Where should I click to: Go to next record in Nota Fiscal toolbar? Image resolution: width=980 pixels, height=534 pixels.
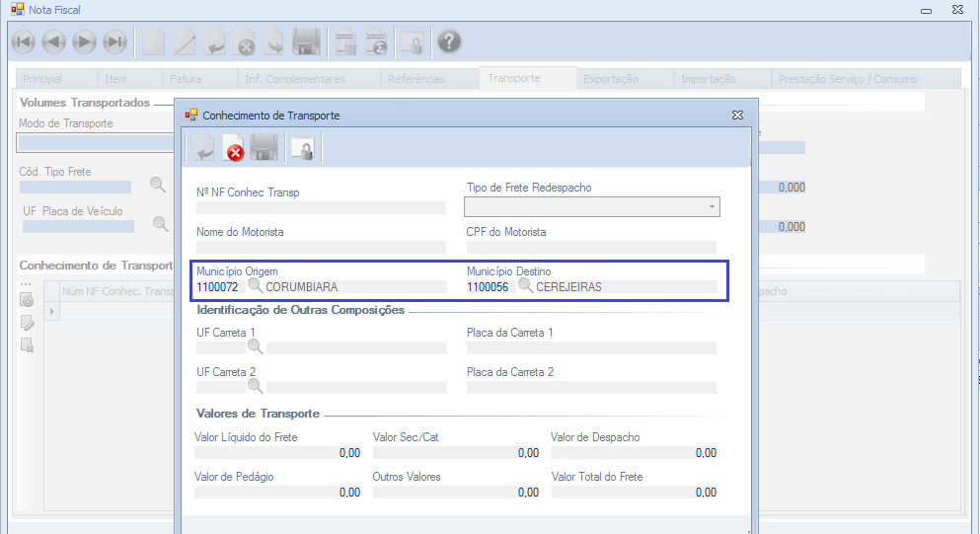tap(84, 41)
